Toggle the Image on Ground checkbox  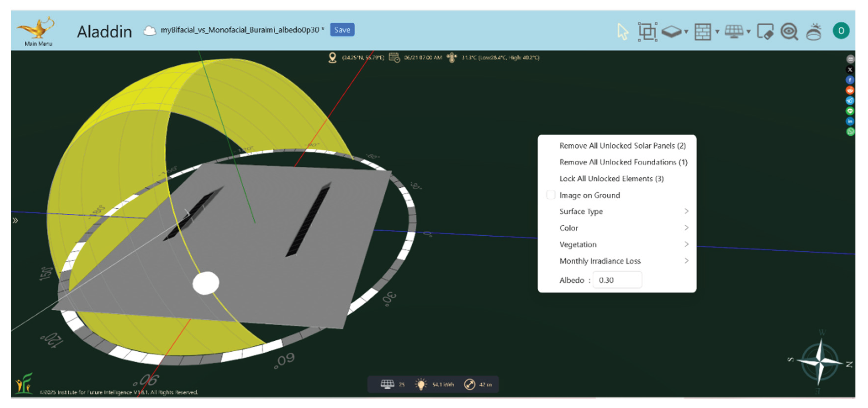click(551, 195)
